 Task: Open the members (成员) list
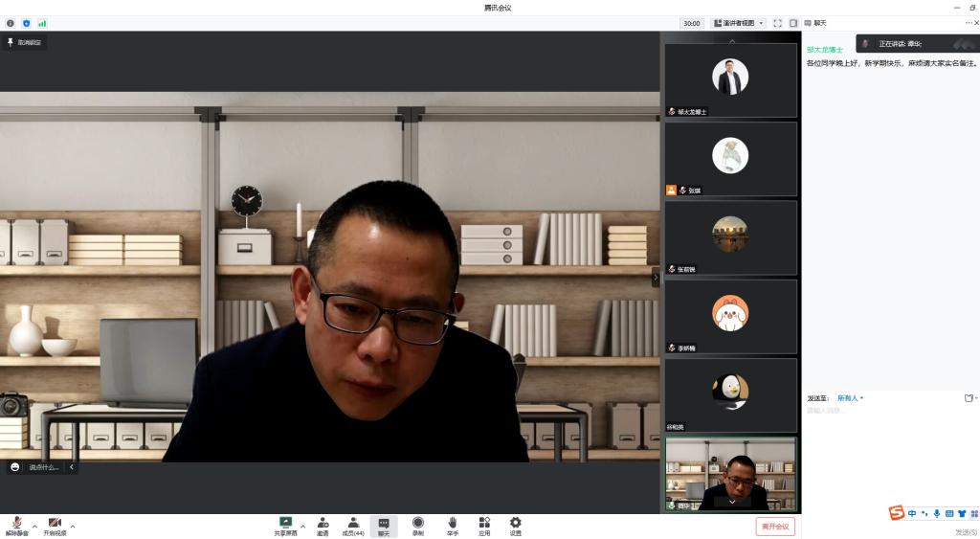coord(353,524)
